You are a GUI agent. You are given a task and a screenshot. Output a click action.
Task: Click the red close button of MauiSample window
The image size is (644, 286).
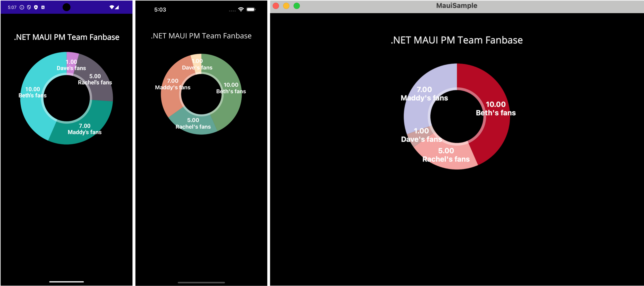(x=276, y=6)
